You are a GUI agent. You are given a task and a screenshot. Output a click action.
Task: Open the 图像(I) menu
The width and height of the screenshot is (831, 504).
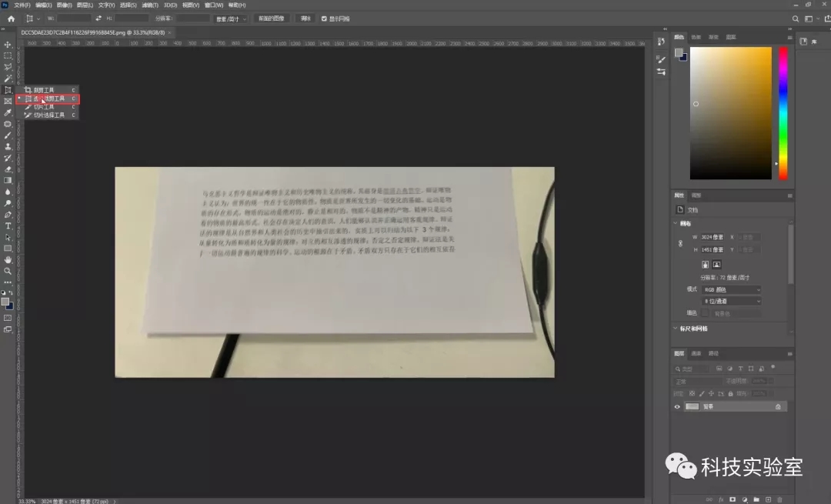point(64,5)
